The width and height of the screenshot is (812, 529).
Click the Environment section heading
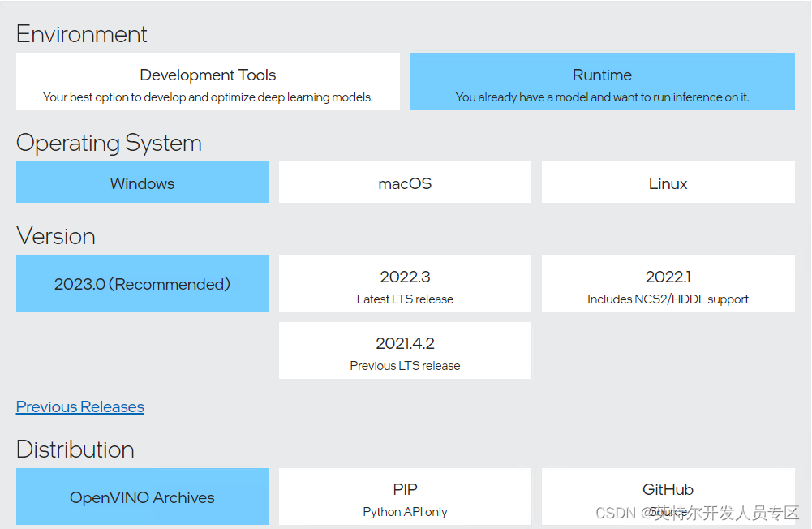tap(81, 34)
